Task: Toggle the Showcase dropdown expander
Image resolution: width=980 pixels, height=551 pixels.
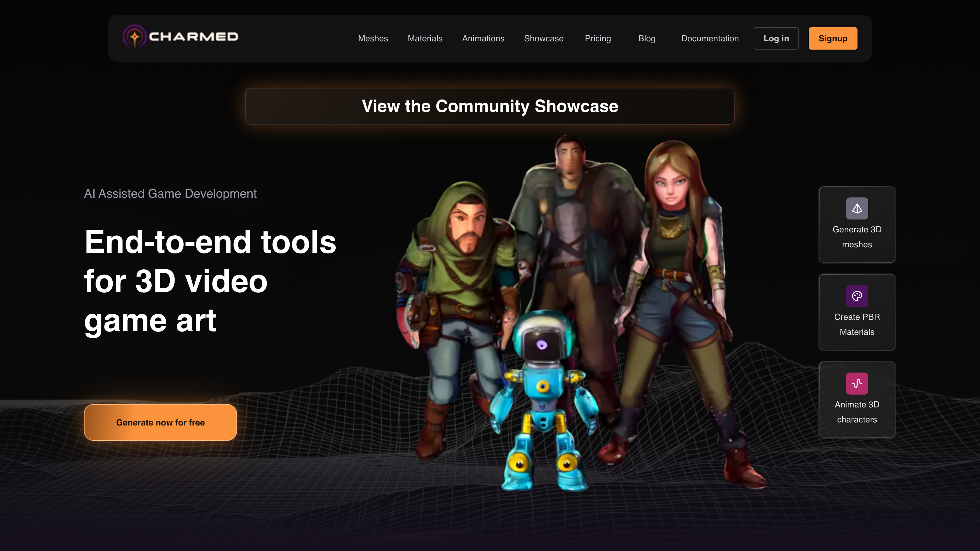Action: (x=544, y=38)
